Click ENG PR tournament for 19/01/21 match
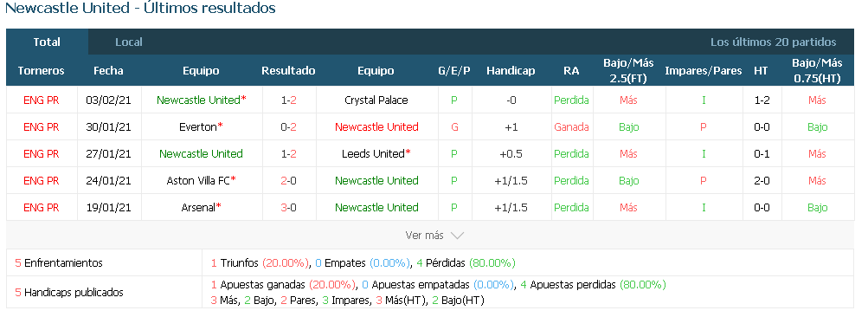The height and width of the screenshot is (317, 868). click(x=42, y=207)
